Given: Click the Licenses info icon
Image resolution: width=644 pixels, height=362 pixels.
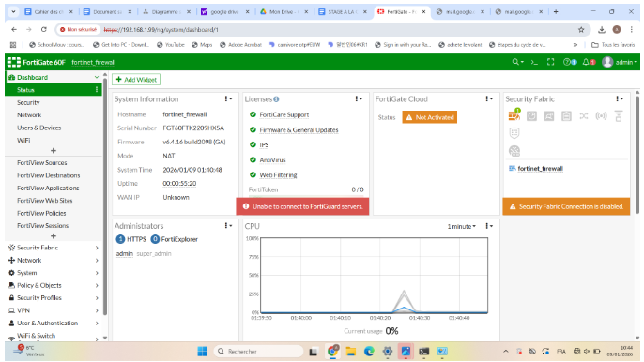Looking at the screenshot, I should 276,99.
